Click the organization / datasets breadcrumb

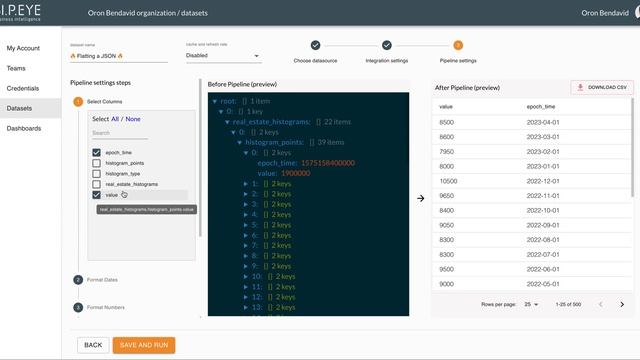point(148,13)
